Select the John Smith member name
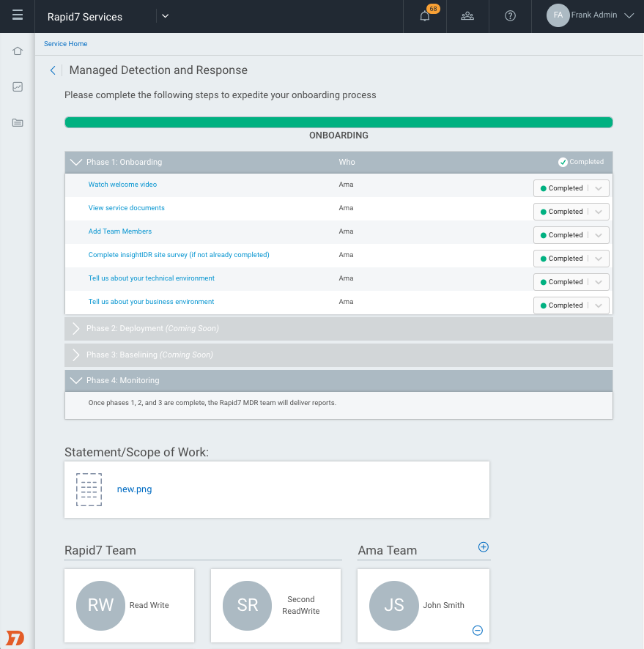The image size is (644, 649). [443, 606]
